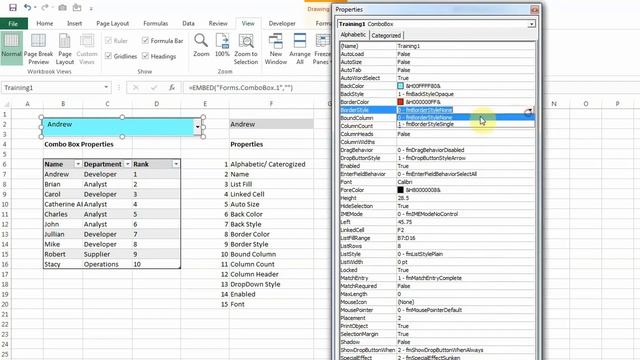The height and width of the screenshot is (360, 640).
Task: Open the Formulas ribbon tab
Action: [156, 24]
